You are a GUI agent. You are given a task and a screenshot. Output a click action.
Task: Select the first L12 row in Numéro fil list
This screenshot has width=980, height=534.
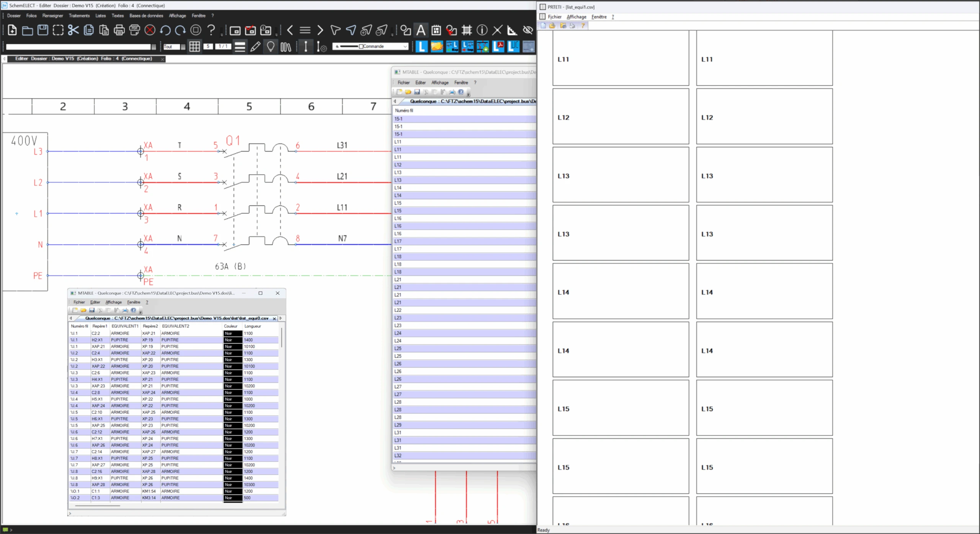[x=398, y=165]
